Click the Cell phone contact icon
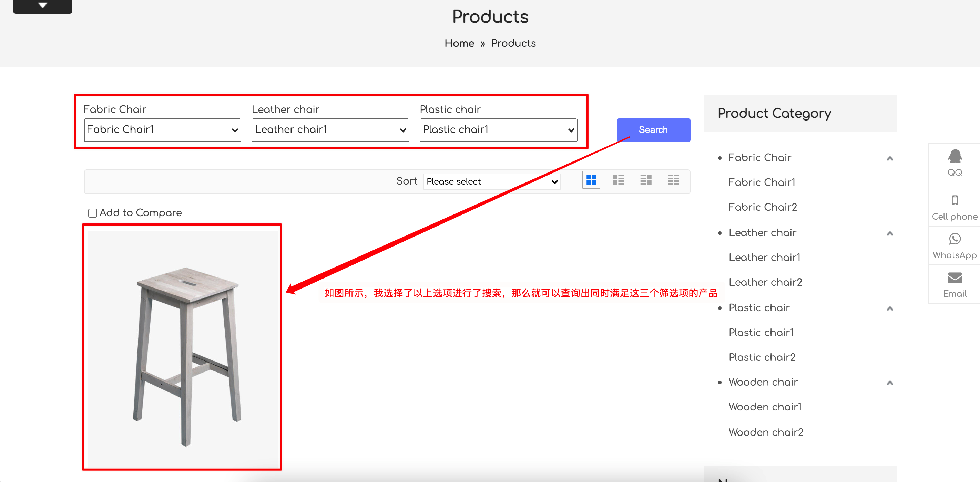 (954, 200)
